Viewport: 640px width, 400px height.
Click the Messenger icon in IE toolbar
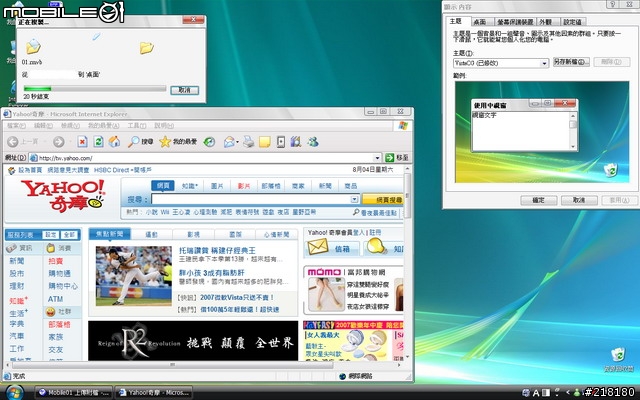[313, 142]
